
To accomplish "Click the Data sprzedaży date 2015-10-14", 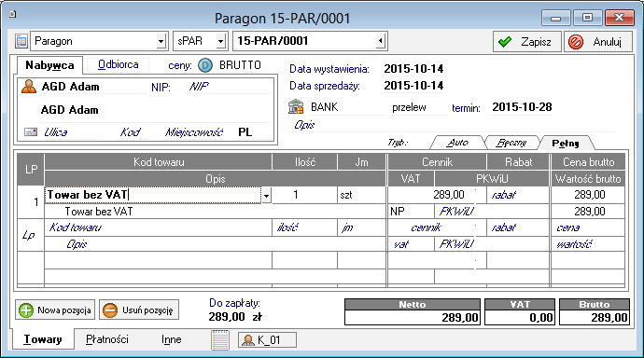I will (413, 86).
